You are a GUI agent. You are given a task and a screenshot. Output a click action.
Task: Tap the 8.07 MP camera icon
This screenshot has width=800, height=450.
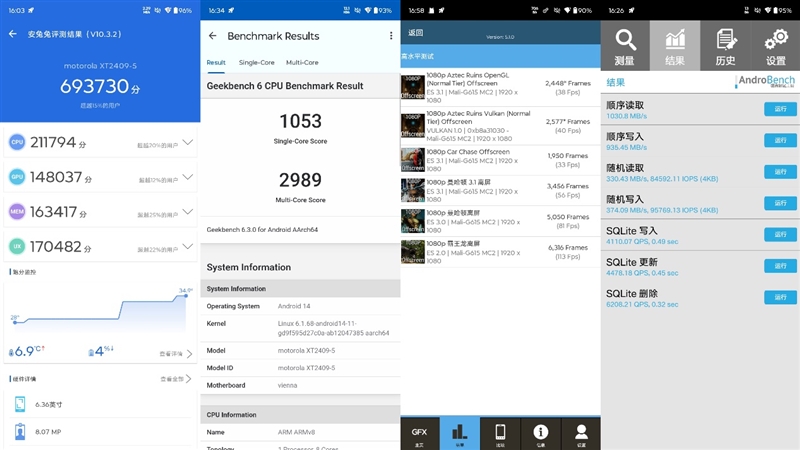[20, 432]
